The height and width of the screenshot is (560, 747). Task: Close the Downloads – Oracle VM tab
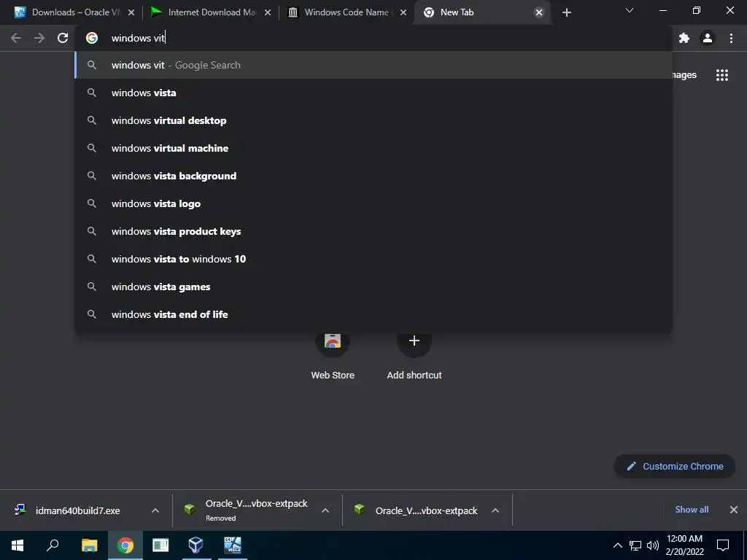(x=131, y=12)
